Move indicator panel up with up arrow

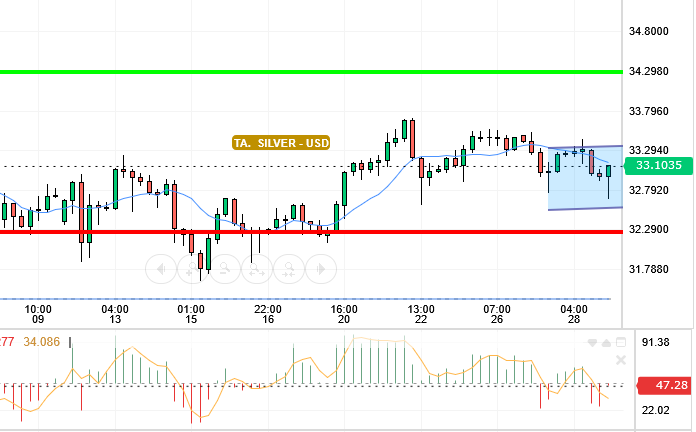click(x=606, y=343)
